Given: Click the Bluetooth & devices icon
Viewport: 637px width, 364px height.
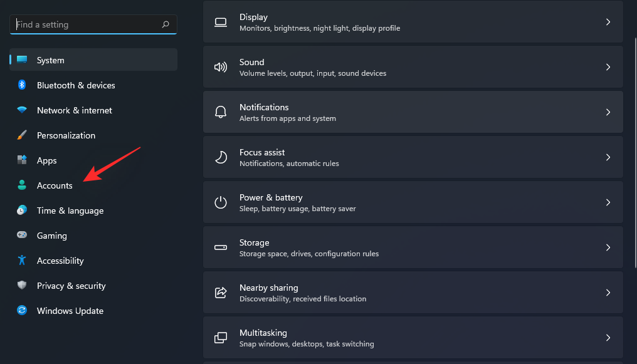Looking at the screenshot, I should (x=22, y=85).
